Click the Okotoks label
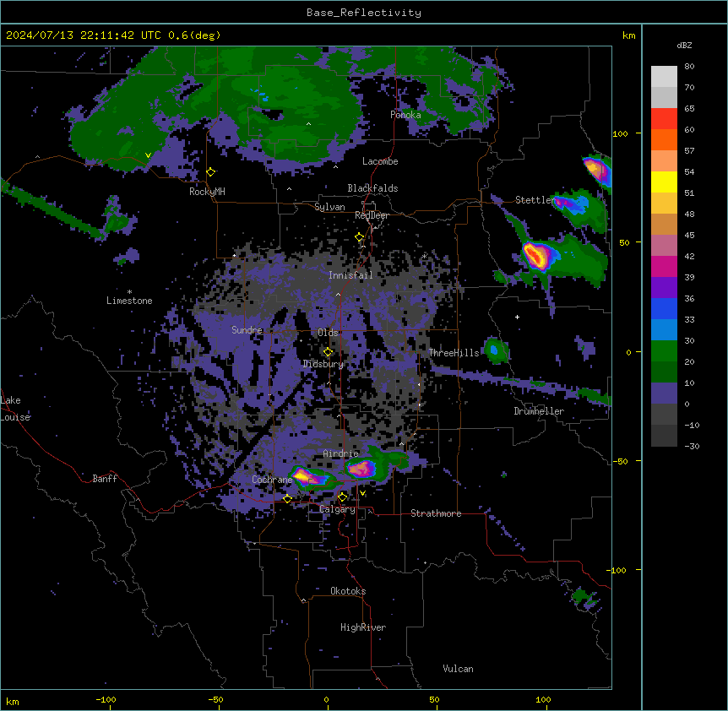Screen dimensions: 728x711 pyautogui.click(x=348, y=591)
